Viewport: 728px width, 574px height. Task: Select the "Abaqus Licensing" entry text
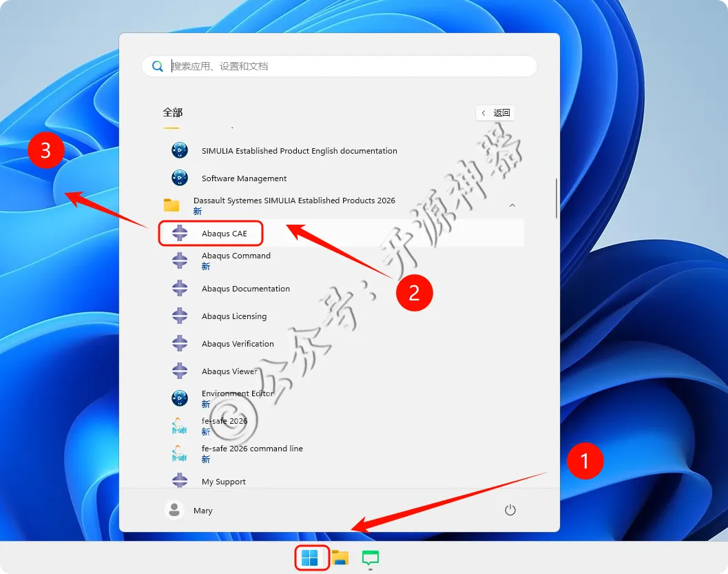(234, 316)
